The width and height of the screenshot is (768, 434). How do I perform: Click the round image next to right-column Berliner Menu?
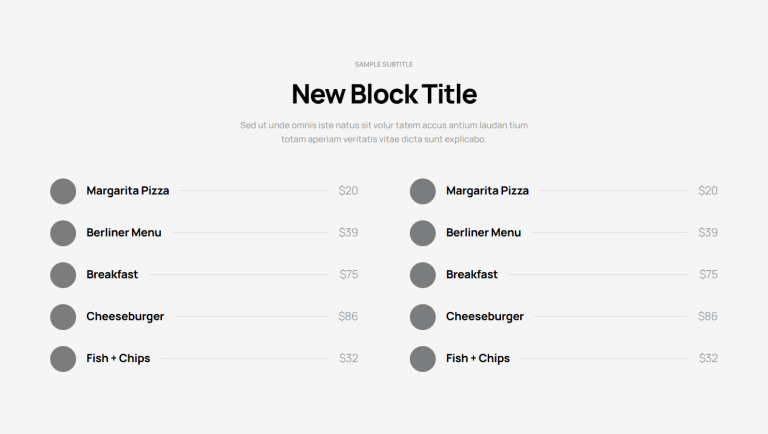coord(423,233)
